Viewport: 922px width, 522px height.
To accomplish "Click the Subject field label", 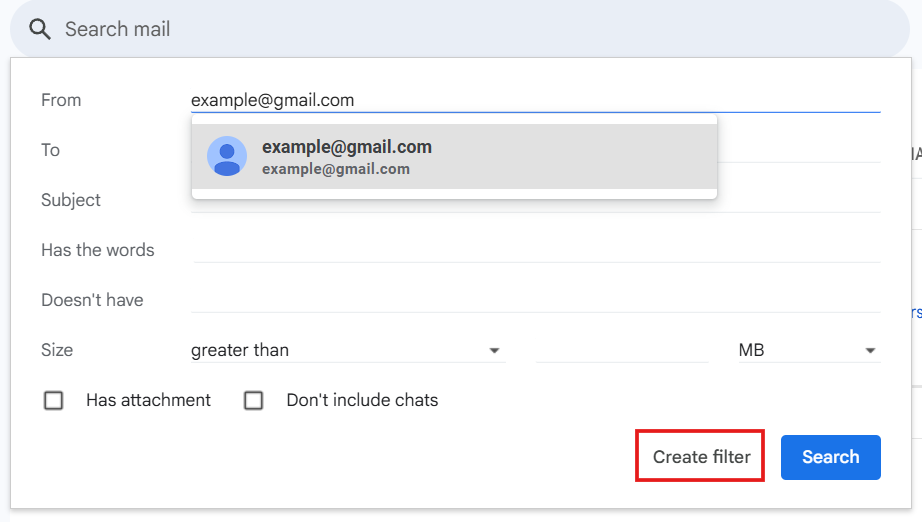I will [x=71, y=200].
